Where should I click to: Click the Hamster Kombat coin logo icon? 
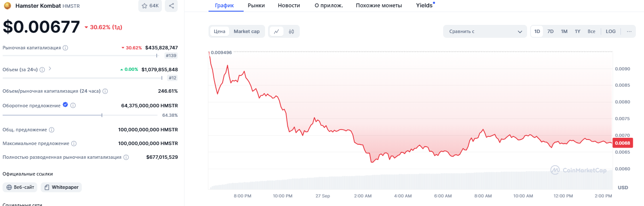7,6
